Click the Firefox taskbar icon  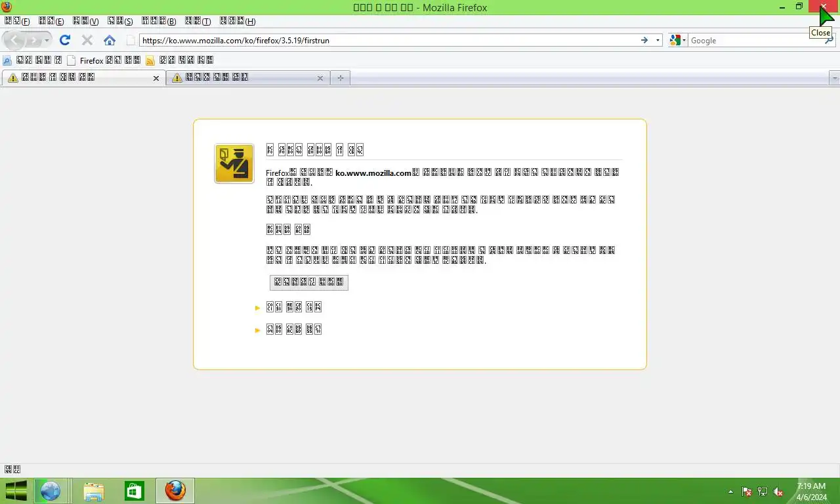point(175,491)
